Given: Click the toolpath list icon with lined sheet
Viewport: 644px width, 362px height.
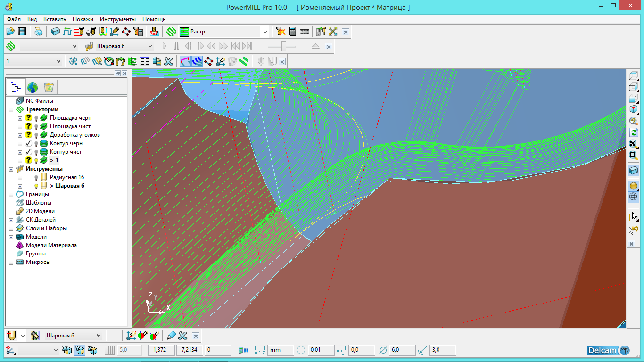Looking at the screenshot, I should 145,61.
